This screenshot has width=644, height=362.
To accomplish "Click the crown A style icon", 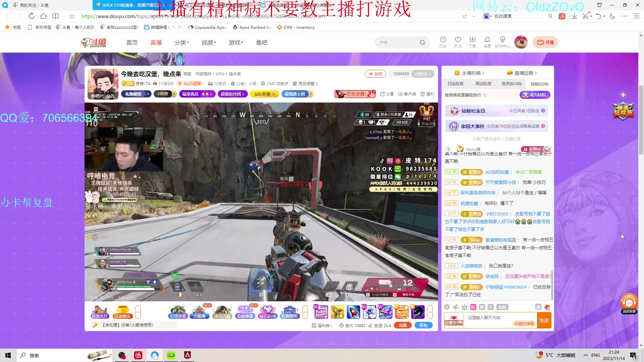I will click(x=464, y=307).
